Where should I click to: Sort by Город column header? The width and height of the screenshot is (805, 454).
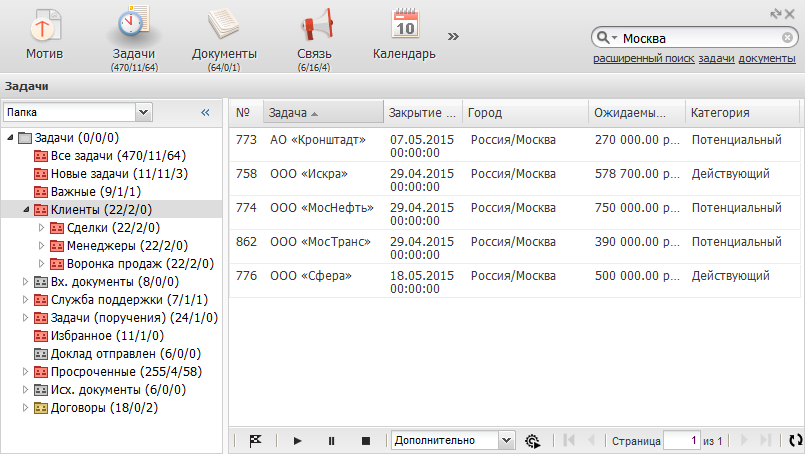[525, 112]
